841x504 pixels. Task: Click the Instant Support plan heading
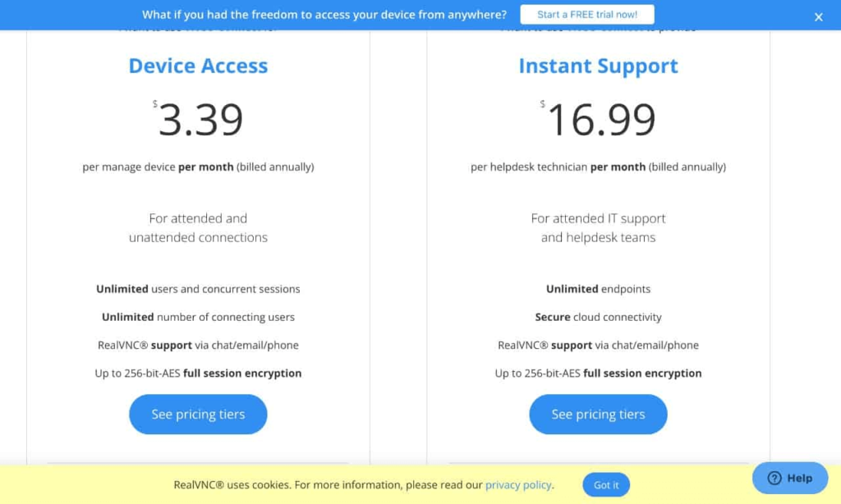[x=598, y=66]
